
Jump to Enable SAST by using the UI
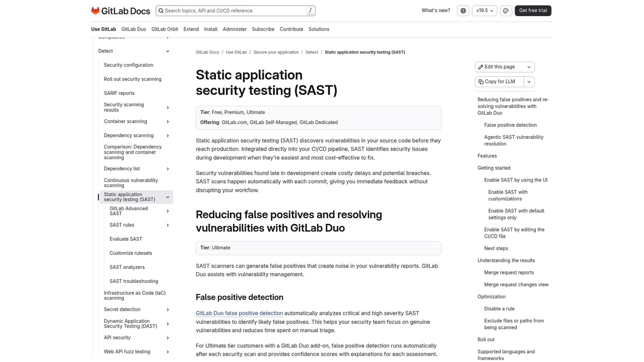pos(516,180)
